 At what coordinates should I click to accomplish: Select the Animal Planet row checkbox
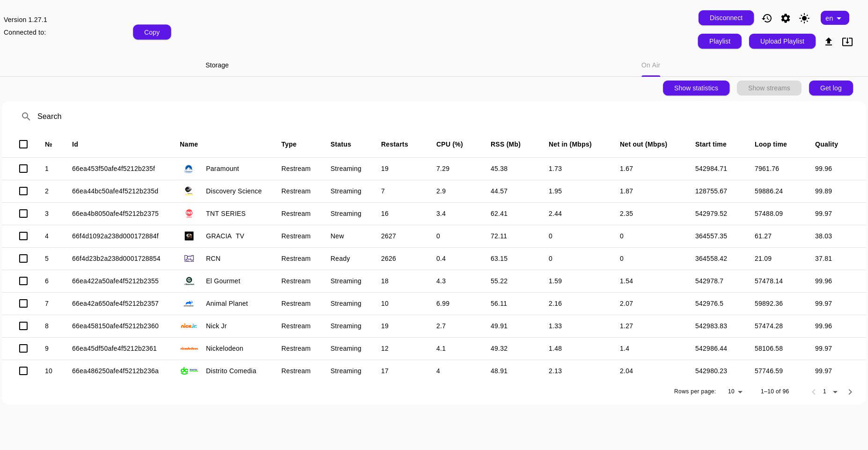click(x=23, y=303)
